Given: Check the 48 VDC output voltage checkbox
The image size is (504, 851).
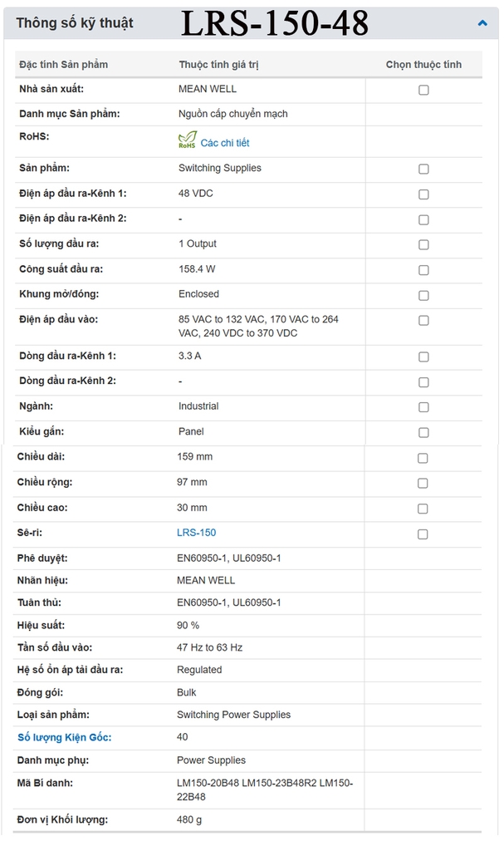Looking at the screenshot, I should tap(423, 194).
